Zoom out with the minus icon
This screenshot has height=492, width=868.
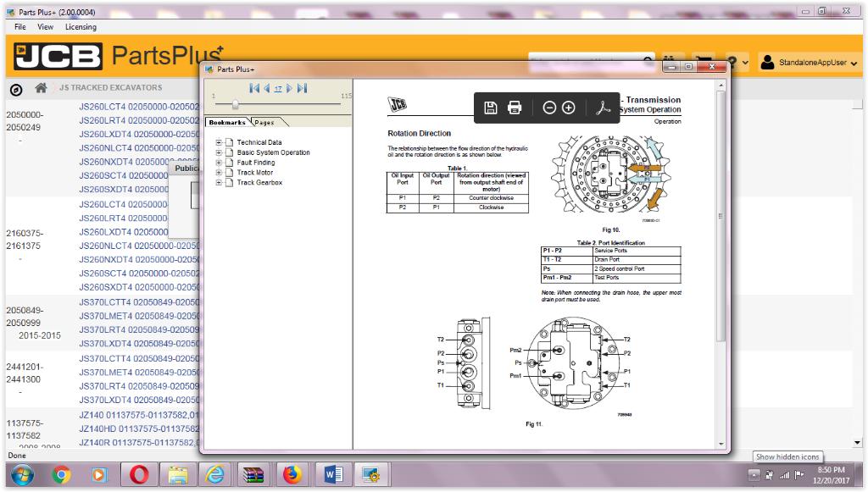coord(549,108)
